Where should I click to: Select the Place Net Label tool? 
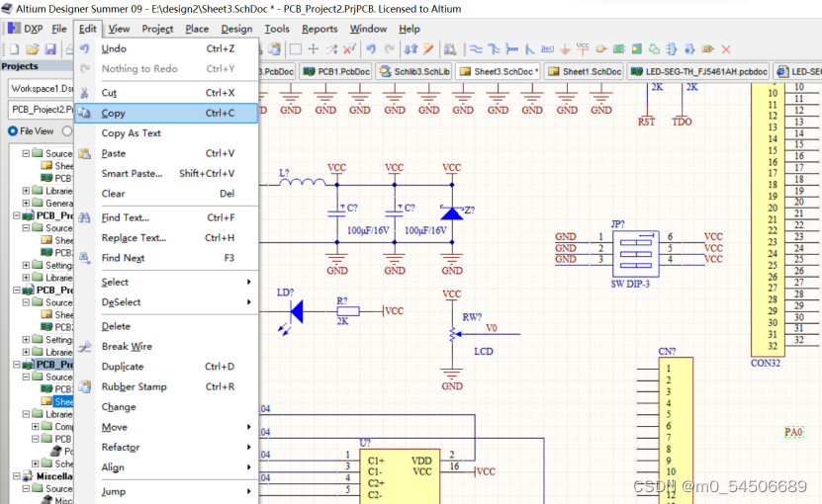point(547,48)
